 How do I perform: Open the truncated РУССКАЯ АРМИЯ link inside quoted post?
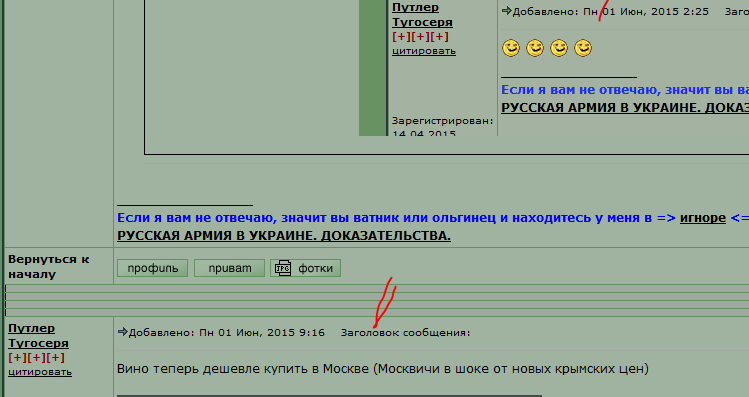[625, 107]
